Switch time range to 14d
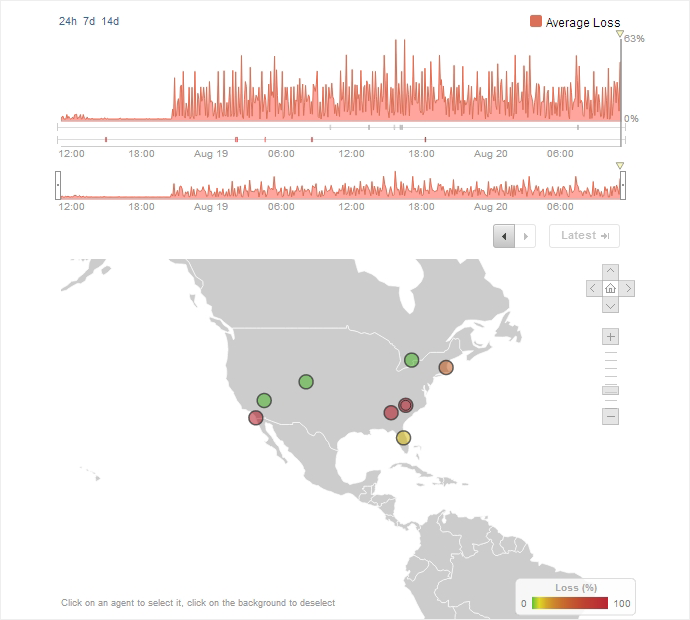 pyautogui.click(x=110, y=21)
